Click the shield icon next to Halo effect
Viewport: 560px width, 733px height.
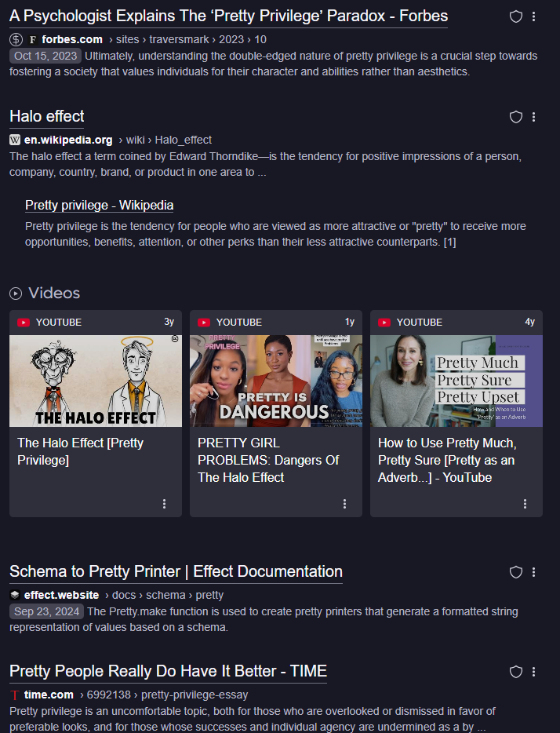click(516, 117)
